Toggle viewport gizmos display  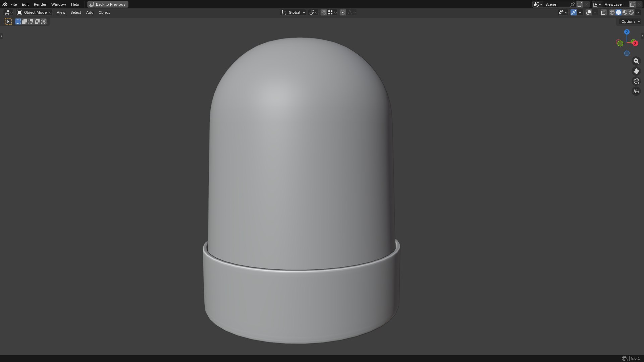click(574, 12)
